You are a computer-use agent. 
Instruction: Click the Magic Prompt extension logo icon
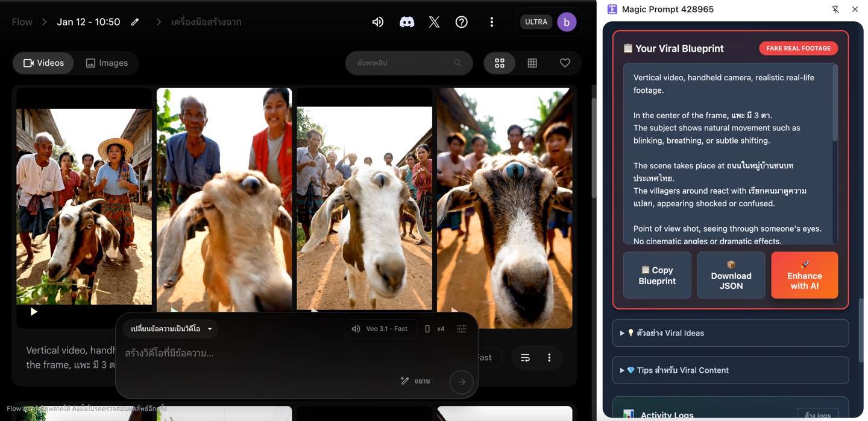tap(612, 9)
